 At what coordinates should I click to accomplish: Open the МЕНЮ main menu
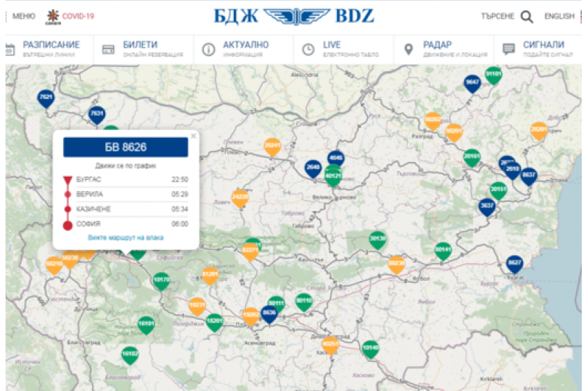(24, 16)
